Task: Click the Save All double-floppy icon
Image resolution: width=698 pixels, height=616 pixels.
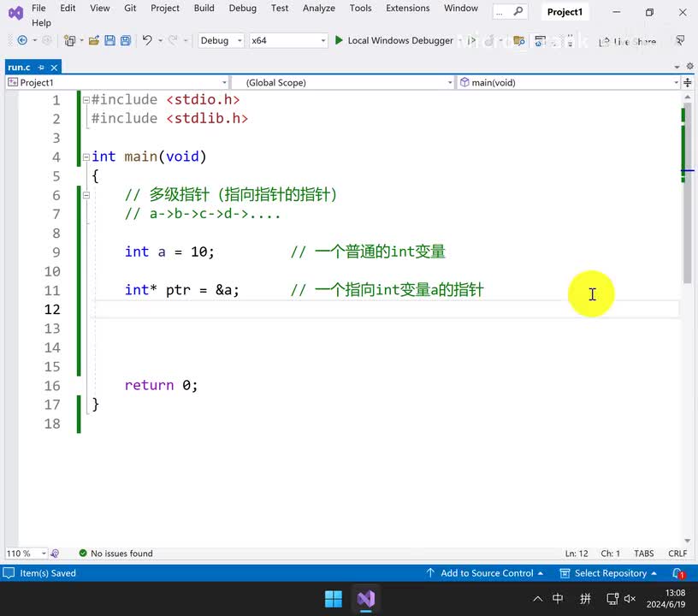Action: (126, 41)
